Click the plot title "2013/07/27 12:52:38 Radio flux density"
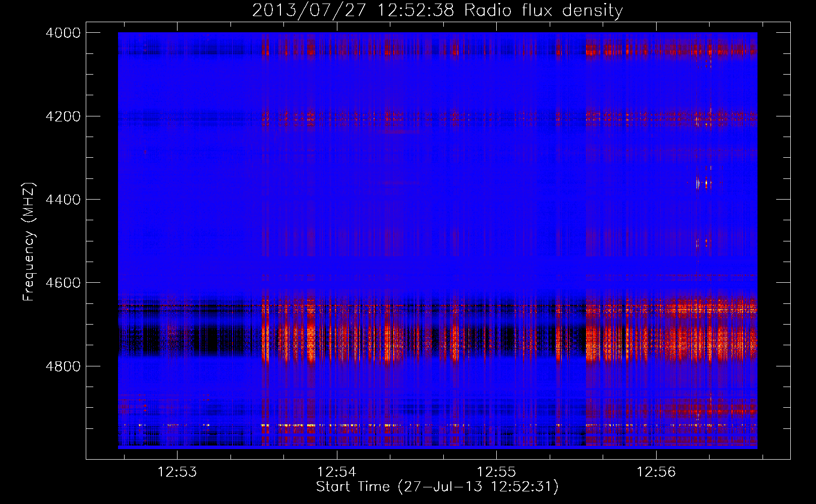This screenshot has width=816, height=504. [437, 11]
